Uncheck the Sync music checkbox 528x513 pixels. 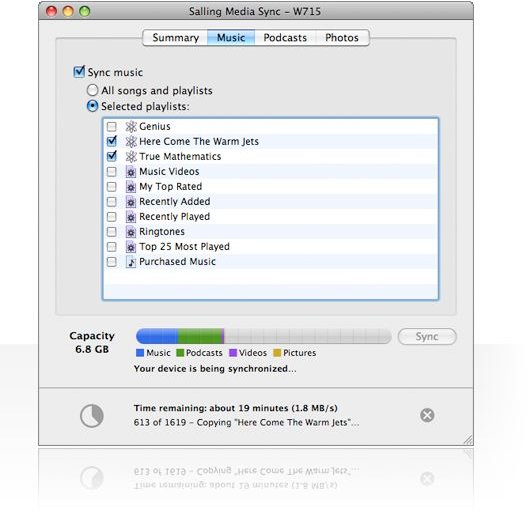pos(79,72)
